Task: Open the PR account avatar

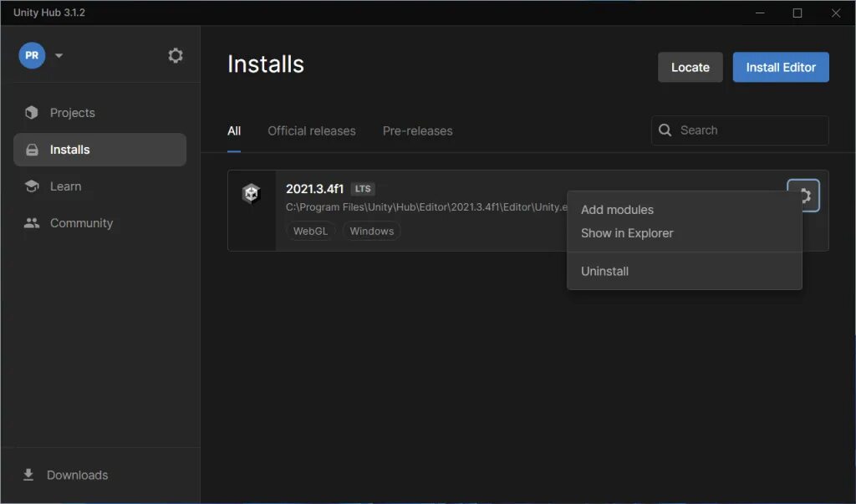Action: 32,55
